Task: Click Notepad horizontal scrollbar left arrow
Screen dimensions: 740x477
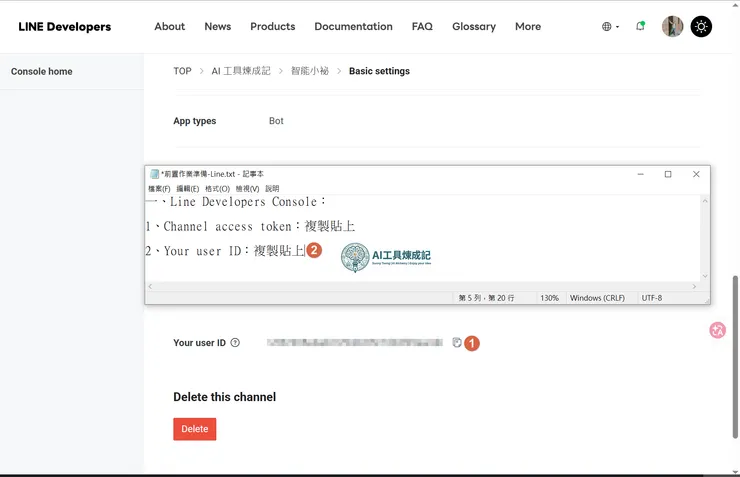Action: coord(150,286)
